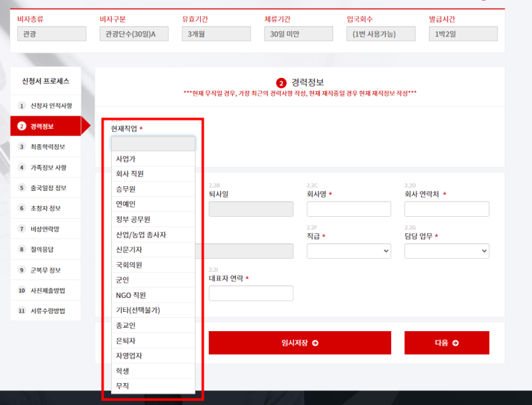
Task: Click the 다음 button
Action: pos(446,343)
